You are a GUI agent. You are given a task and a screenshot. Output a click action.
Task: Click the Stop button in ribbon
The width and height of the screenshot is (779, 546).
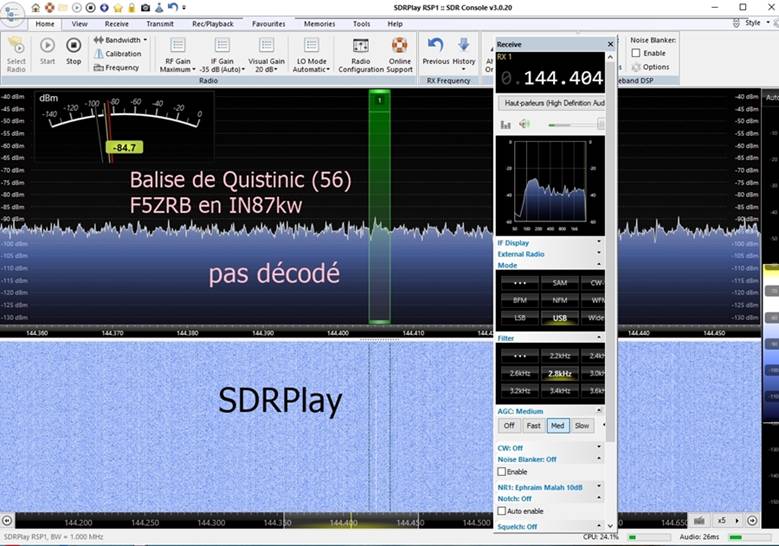coord(74,51)
